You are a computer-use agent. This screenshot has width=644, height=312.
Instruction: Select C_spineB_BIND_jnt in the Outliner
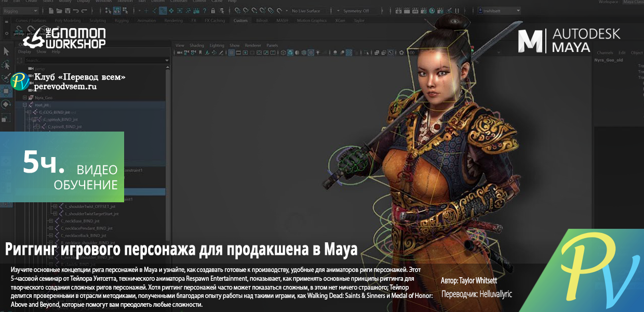pyautogui.click(x=64, y=126)
